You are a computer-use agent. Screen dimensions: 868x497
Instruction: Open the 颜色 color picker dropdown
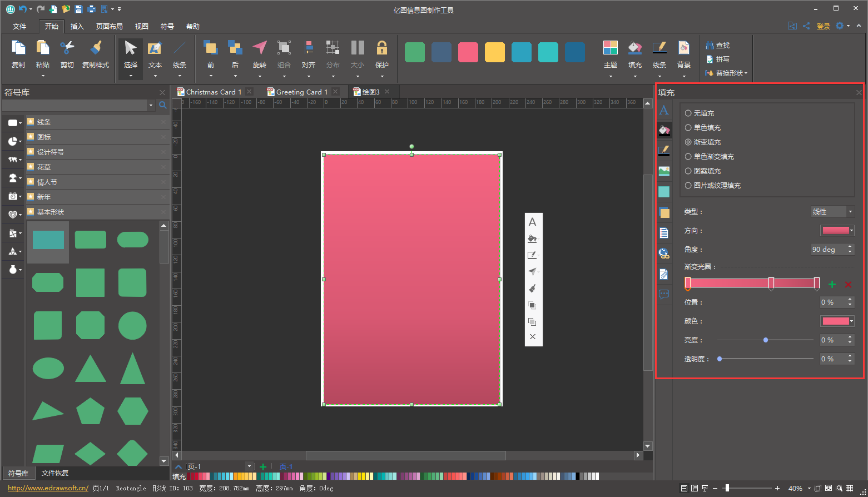837,321
